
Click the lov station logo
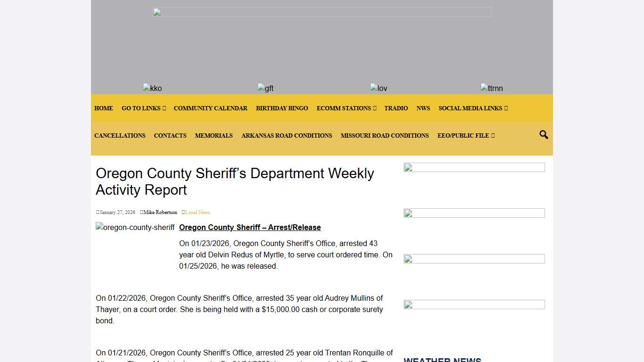[379, 88]
